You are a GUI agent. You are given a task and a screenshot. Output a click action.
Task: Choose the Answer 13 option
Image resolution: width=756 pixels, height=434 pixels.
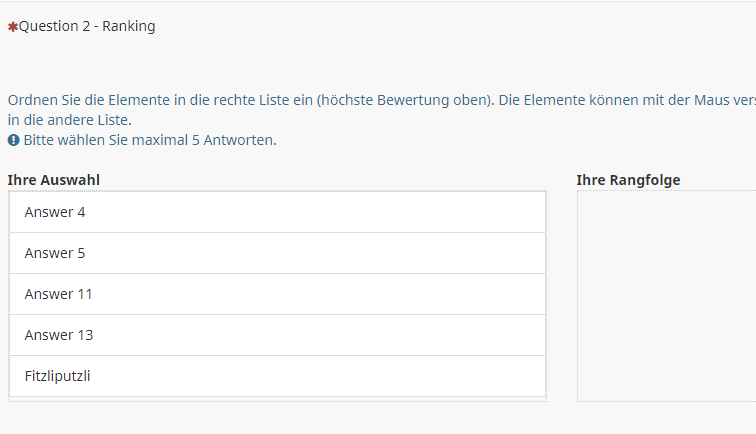pos(277,335)
